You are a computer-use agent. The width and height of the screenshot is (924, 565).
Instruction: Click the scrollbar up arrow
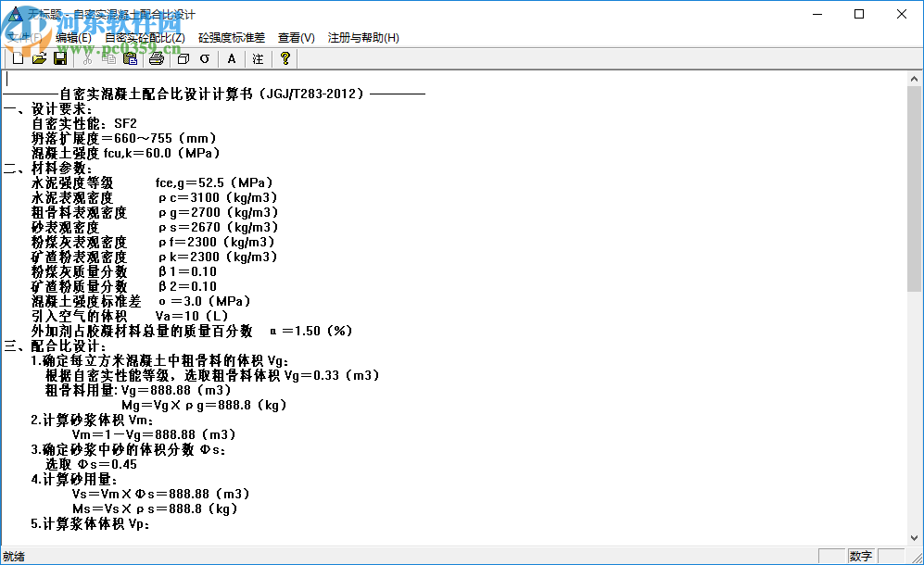[914, 79]
